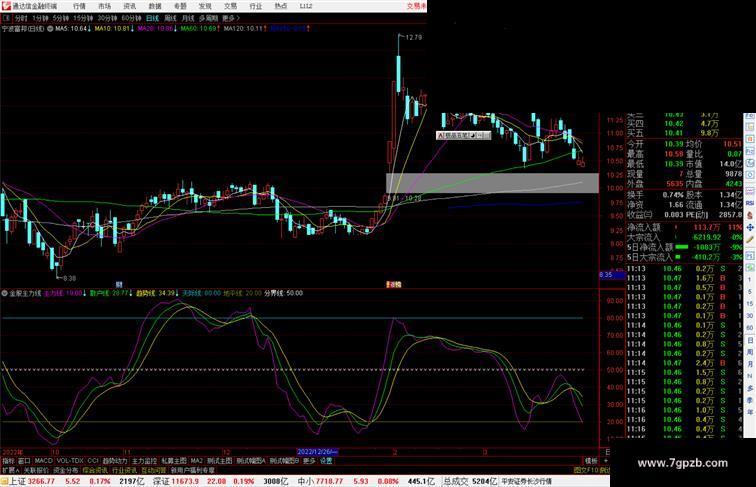Open the 数据 menu
The image size is (756, 487).
tap(155, 6)
